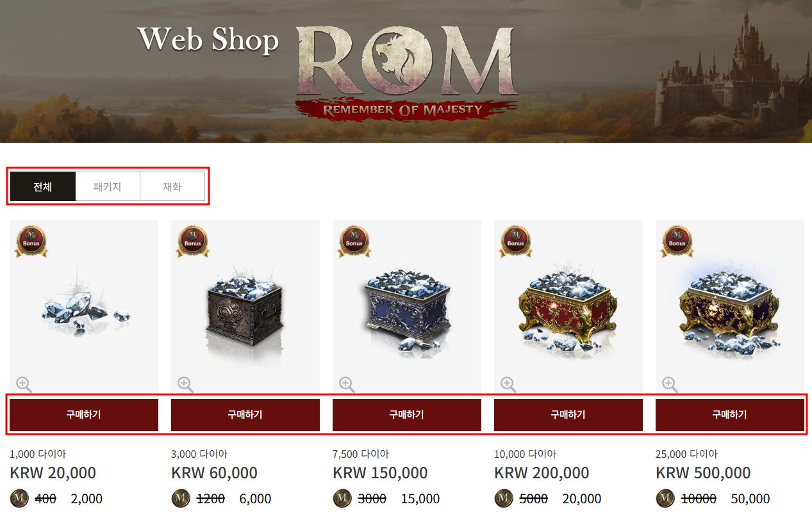Open the 재화 tab
This screenshot has height=518, width=812.
pos(172,187)
